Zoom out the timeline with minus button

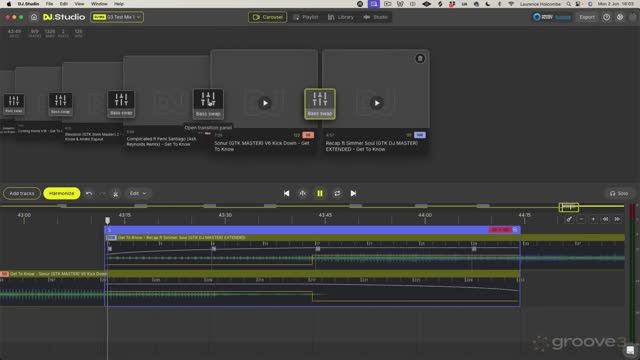(581, 219)
